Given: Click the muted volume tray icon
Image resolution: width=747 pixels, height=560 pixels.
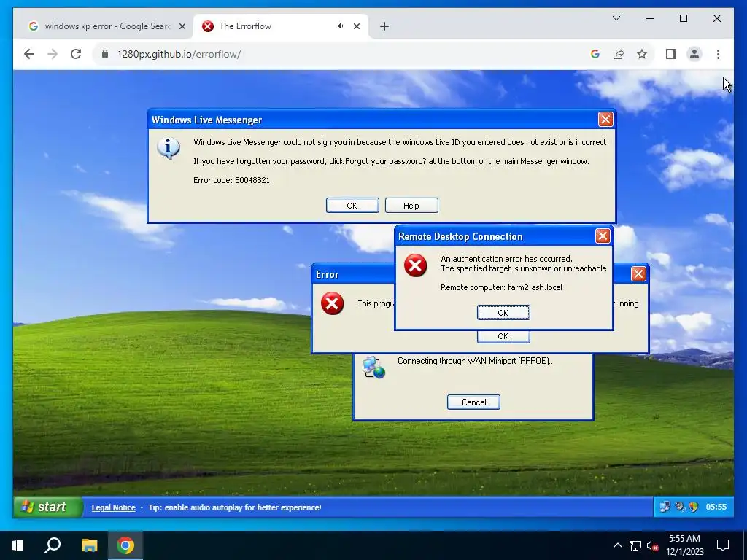Looking at the screenshot, I should click(652, 545).
